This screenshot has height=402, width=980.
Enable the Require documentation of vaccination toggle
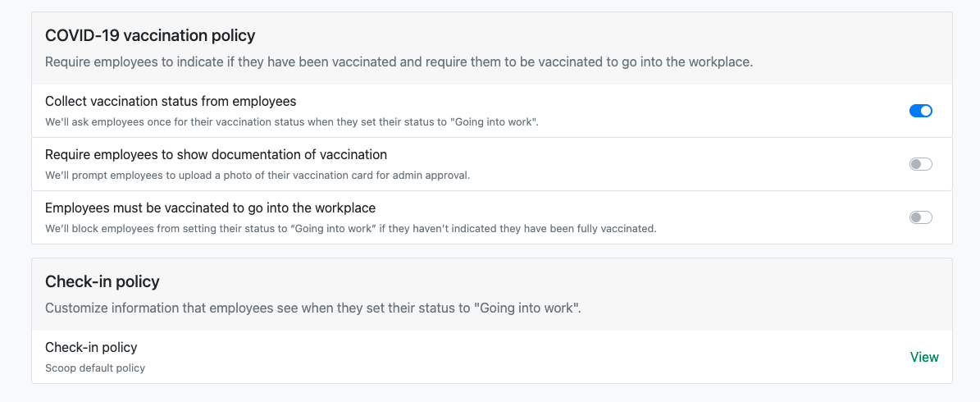coord(920,164)
